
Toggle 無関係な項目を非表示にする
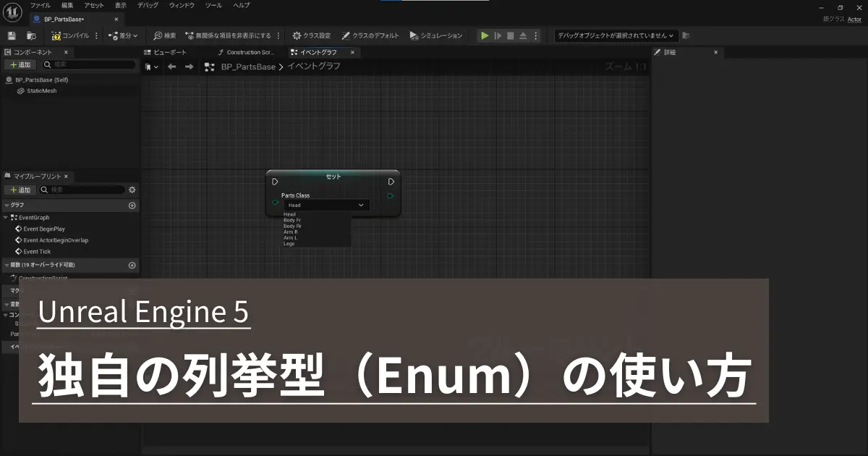190,35
